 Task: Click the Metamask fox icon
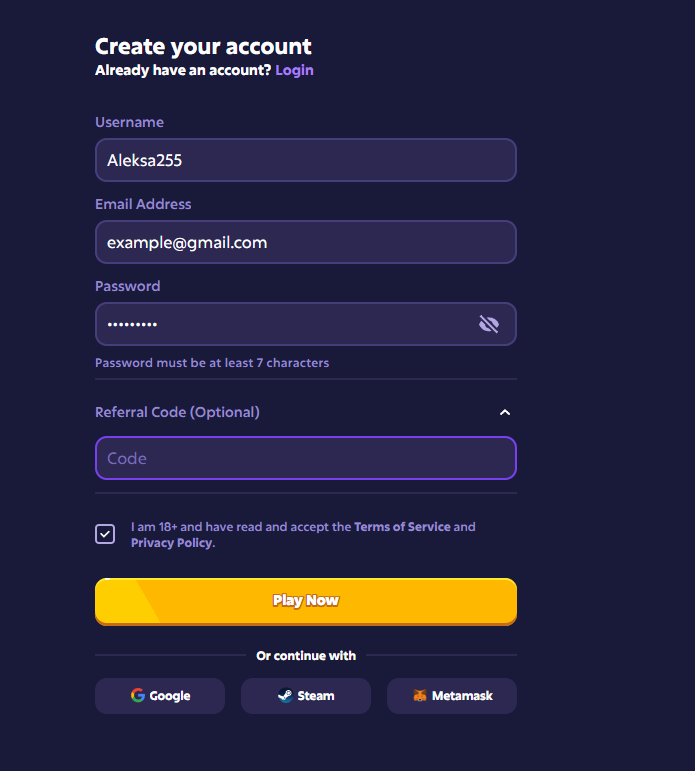coord(420,696)
